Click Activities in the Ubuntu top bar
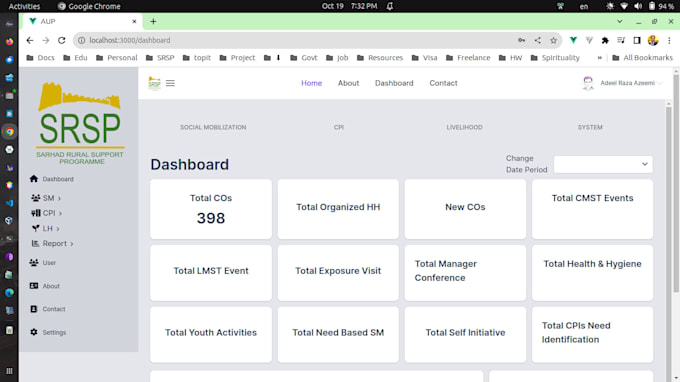Viewport: 680px width, 382px height. (24, 6)
